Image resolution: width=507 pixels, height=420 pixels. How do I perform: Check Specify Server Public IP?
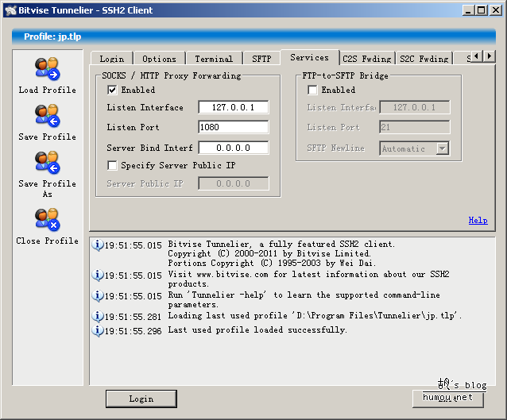click(112, 165)
